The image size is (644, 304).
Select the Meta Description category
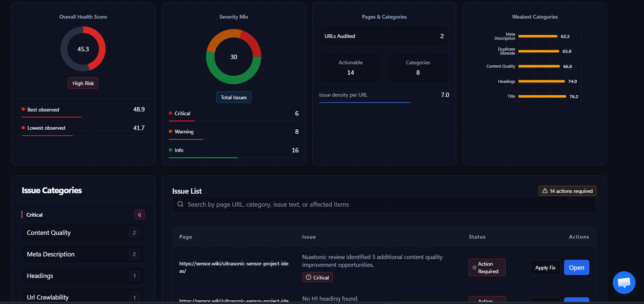pyautogui.click(x=83, y=254)
